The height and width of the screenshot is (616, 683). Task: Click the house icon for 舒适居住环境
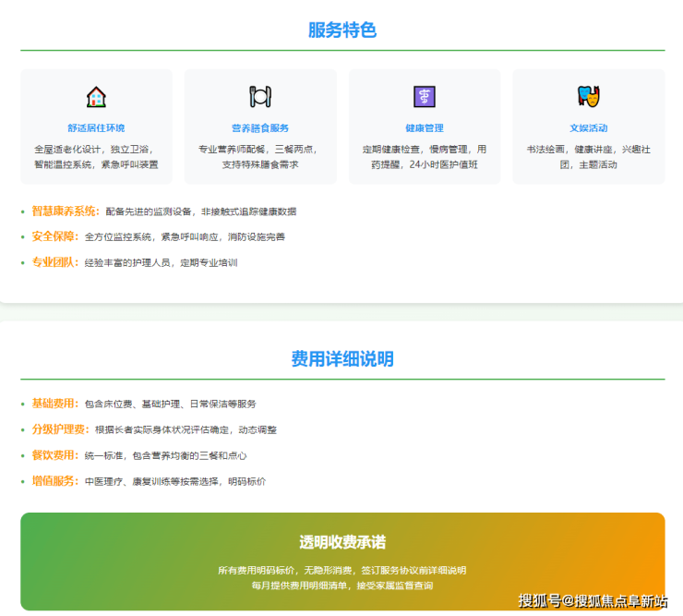(96, 97)
